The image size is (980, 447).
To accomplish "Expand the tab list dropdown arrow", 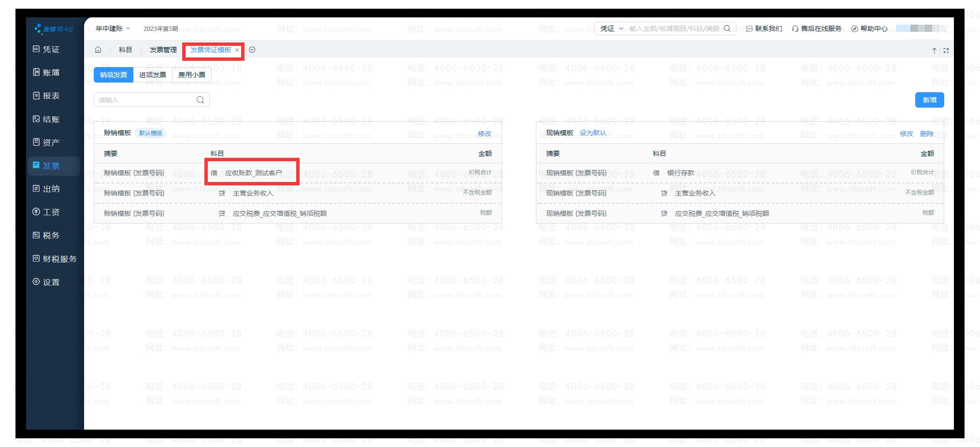I will pos(252,50).
